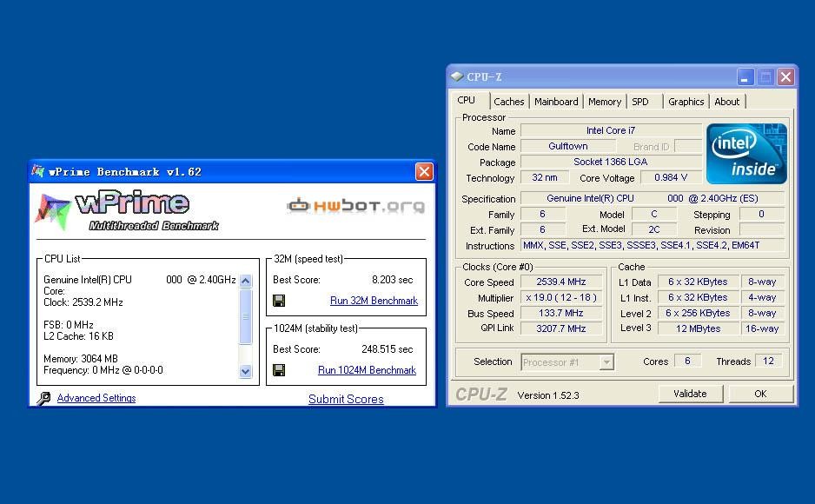Screen dimensions: 815x504
Task: Click the 32M best score 8.203 sec
Action: click(393, 280)
